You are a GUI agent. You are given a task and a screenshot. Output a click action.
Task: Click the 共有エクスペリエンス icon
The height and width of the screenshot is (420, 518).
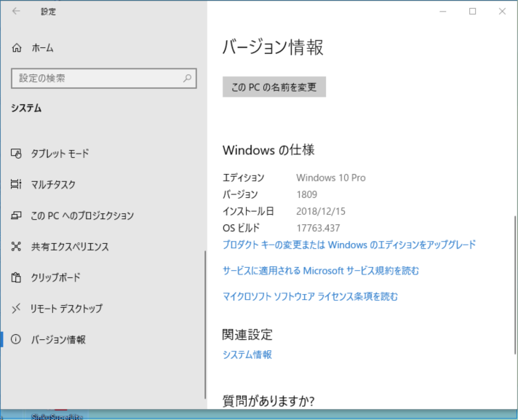click(x=16, y=247)
